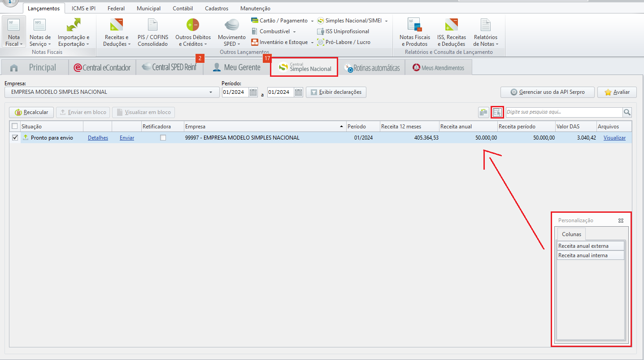Viewport: 644px width, 360px height.
Task: Click the Enviar link
Action: (127, 138)
